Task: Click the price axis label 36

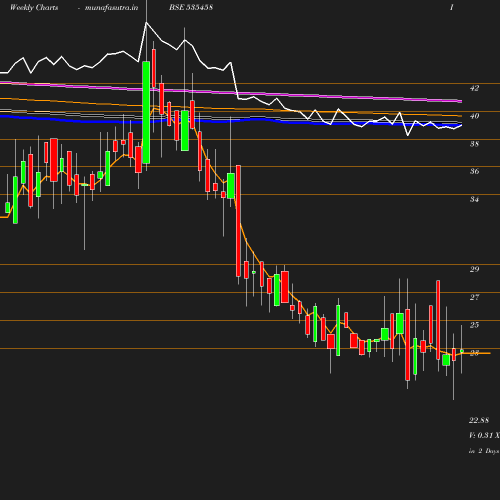Action: [474, 171]
